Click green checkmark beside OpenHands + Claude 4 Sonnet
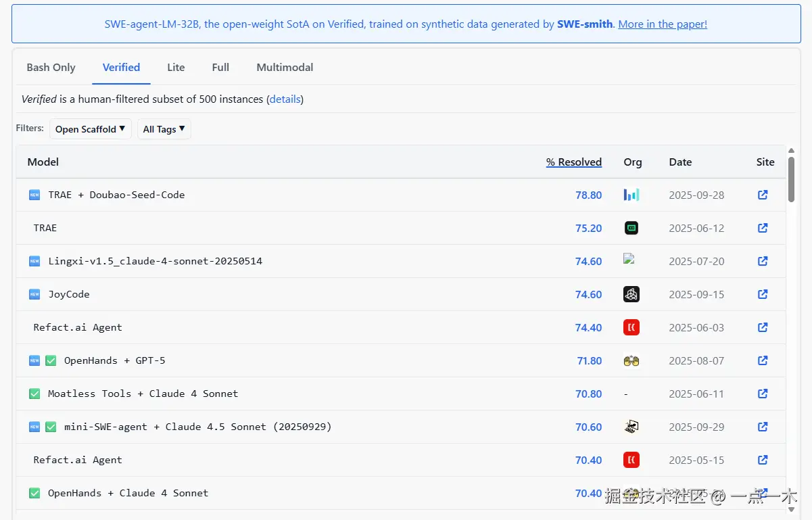The image size is (812, 520). tap(34, 493)
